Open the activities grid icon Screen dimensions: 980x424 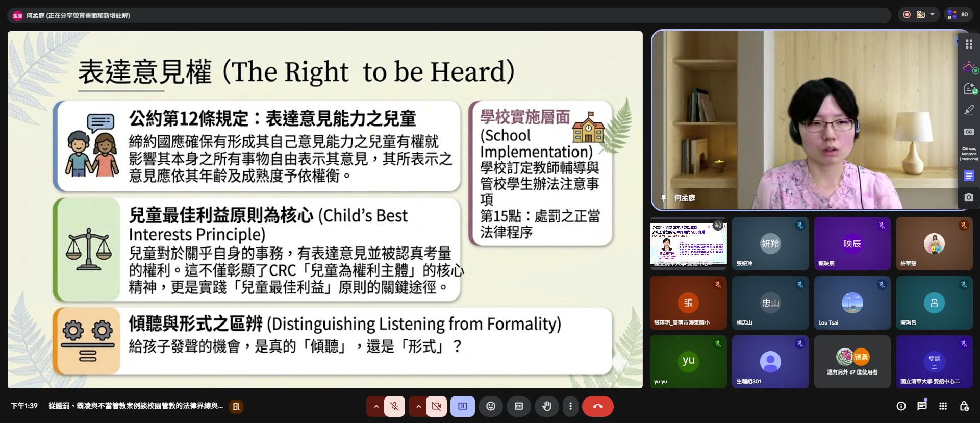pos(943,406)
